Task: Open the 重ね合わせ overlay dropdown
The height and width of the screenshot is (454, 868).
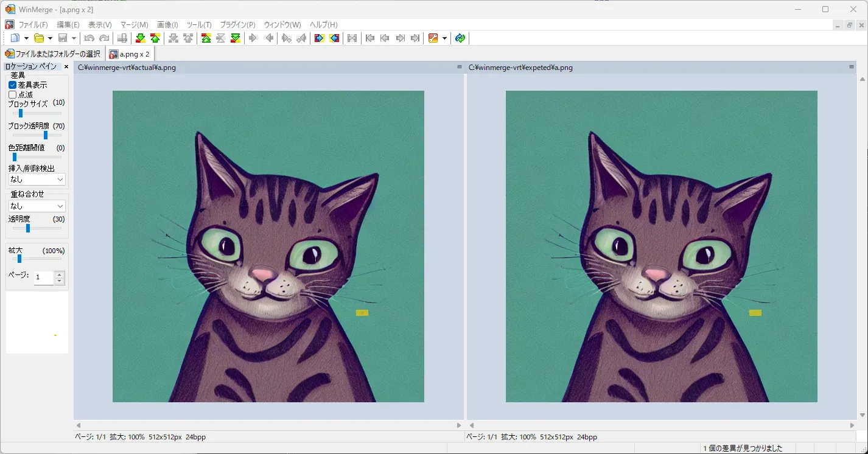Action: tap(37, 206)
